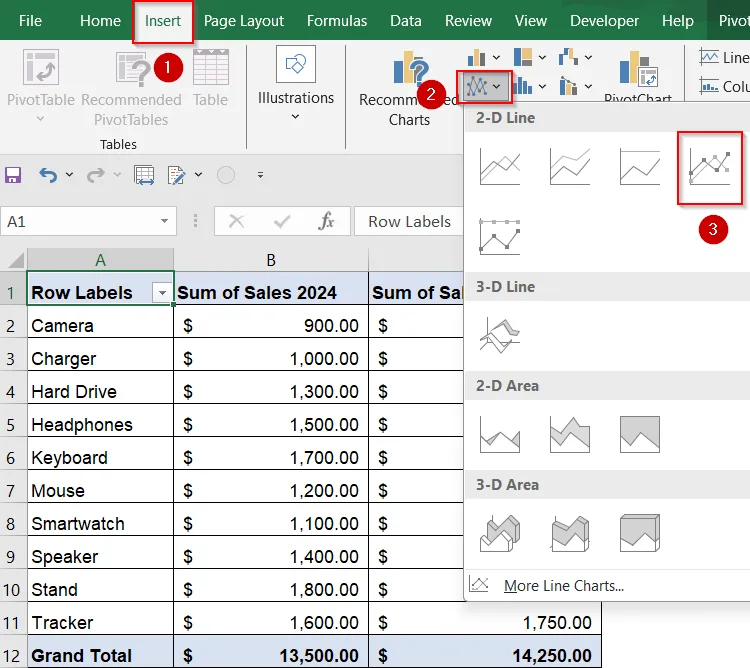The image size is (750, 668).
Task: Click the Enter checkmark formula button
Action: tap(282, 221)
